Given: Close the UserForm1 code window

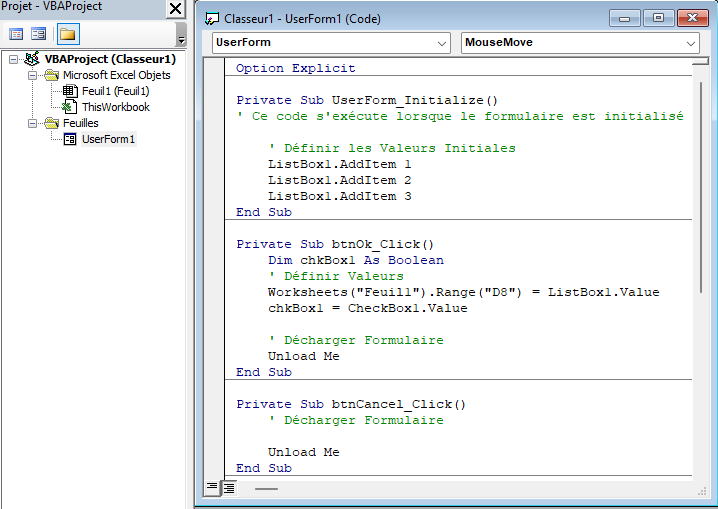Looking at the screenshot, I should [692, 19].
